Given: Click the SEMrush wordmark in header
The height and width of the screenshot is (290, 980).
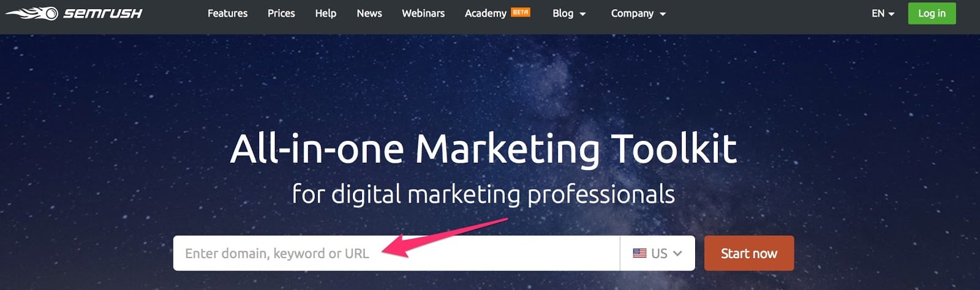Looking at the screenshot, I should (103, 13).
